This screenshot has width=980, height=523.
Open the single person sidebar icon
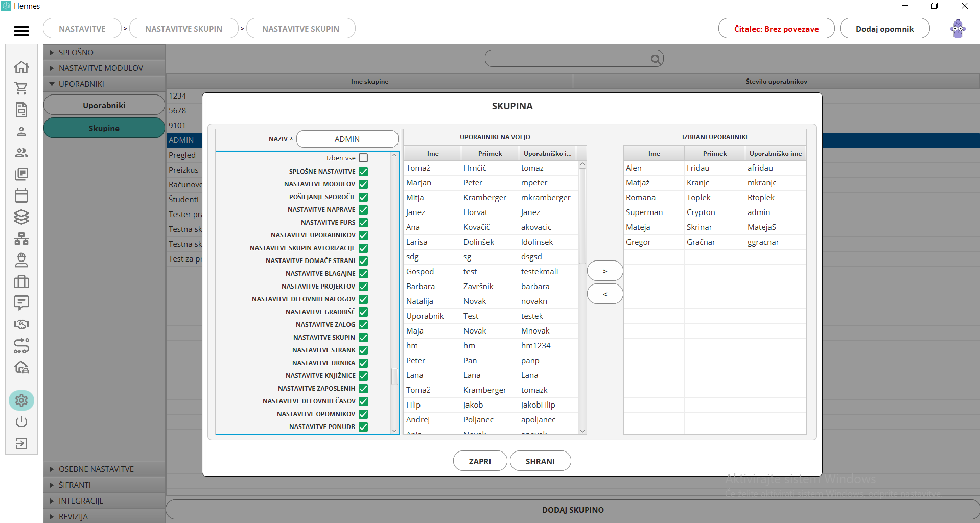pos(21,131)
